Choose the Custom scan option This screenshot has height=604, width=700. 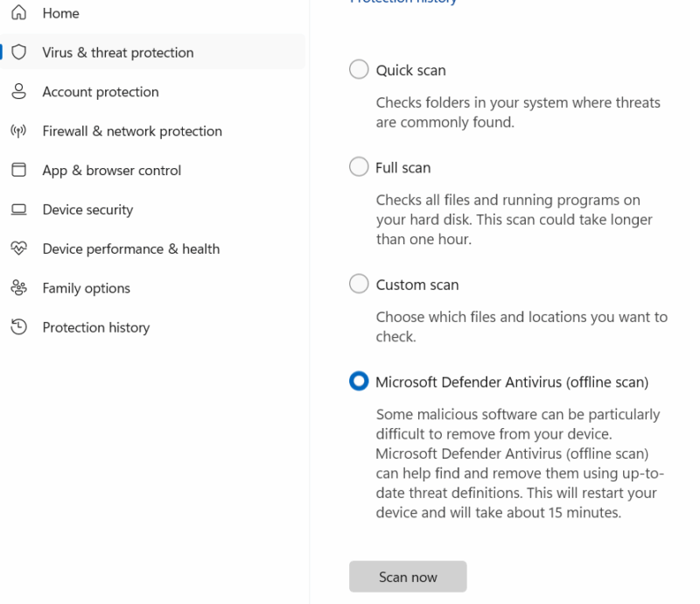tap(359, 284)
